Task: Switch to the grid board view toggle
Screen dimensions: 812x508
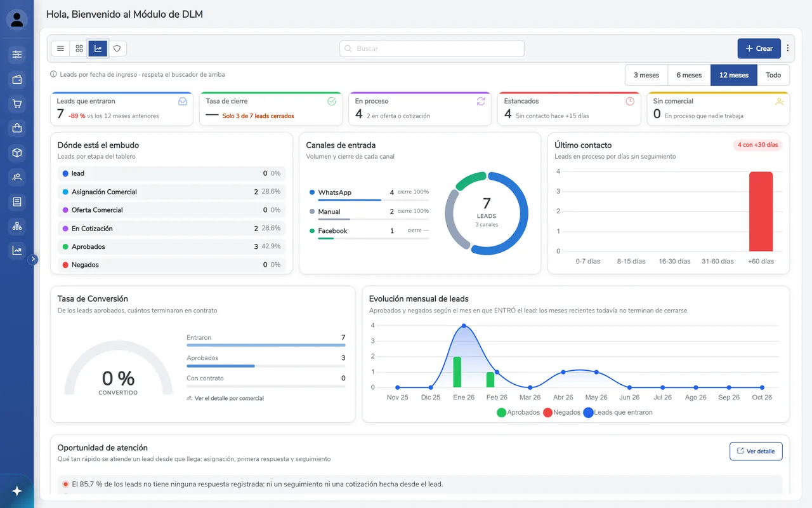Action: 79,48
